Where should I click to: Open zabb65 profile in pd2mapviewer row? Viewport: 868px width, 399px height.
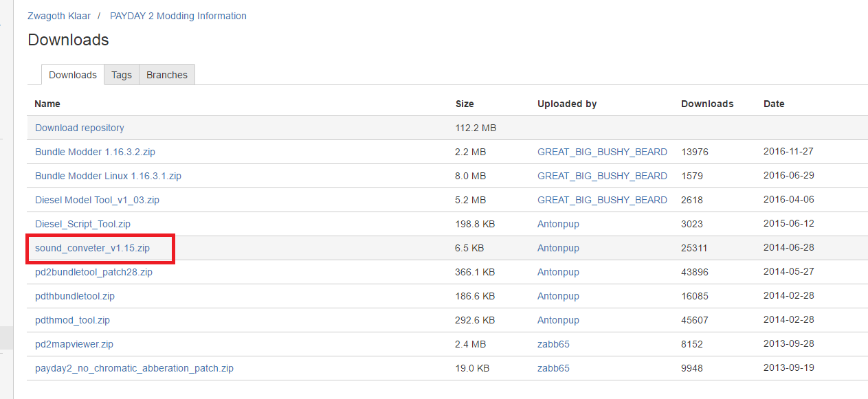pos(553,344)
